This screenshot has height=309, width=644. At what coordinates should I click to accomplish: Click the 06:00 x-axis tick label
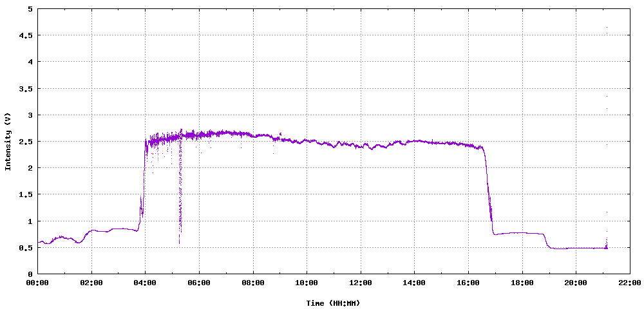(x=199, y=283)
